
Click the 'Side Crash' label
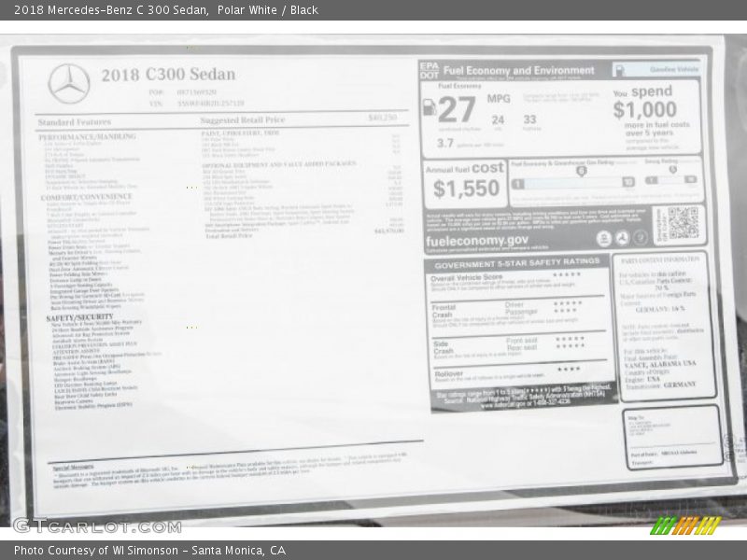pos(444,347)
